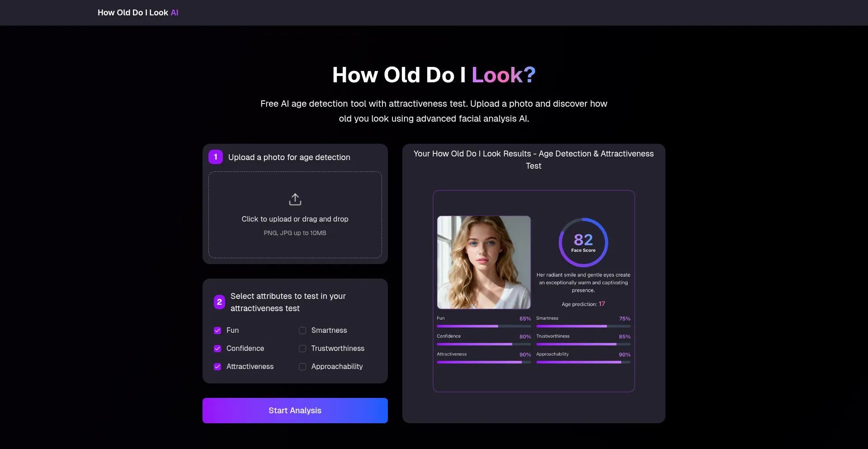Image resolution: width=868 pixels, height=449 pixels.
Task: Click the step 2 number badge
Action: point(219,302)
